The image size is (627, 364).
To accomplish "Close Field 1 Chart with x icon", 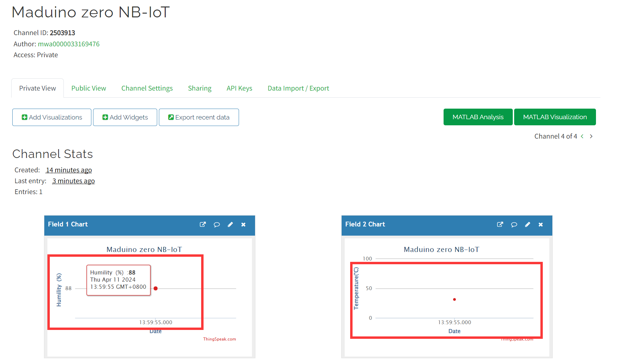I will (x=243, y=224).
